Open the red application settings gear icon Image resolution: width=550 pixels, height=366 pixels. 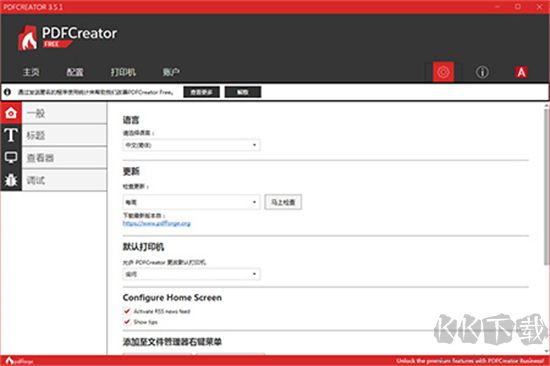point(443,72)
